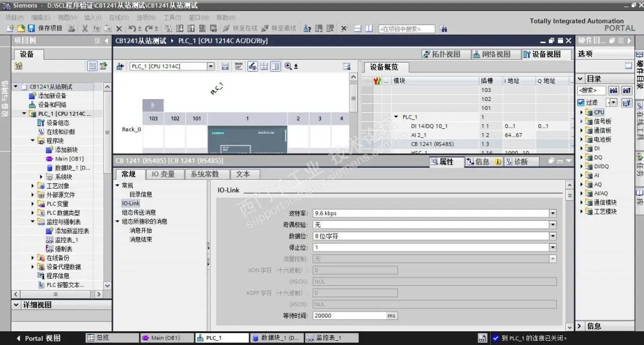Click the split editor vertically icon
The width and height of the screenshot is (644, 345).
coord(369,29)
